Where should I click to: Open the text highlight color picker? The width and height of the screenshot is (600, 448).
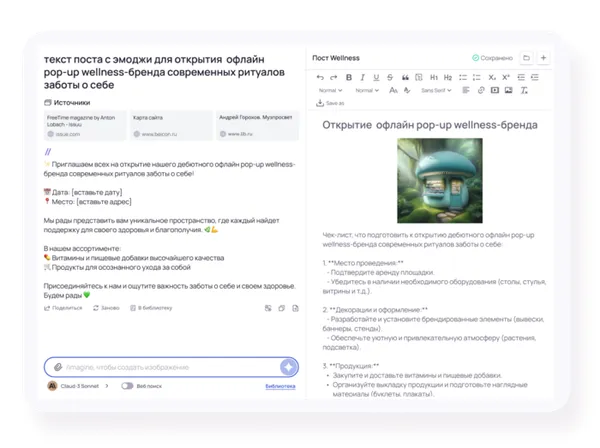tap(407, 90)
